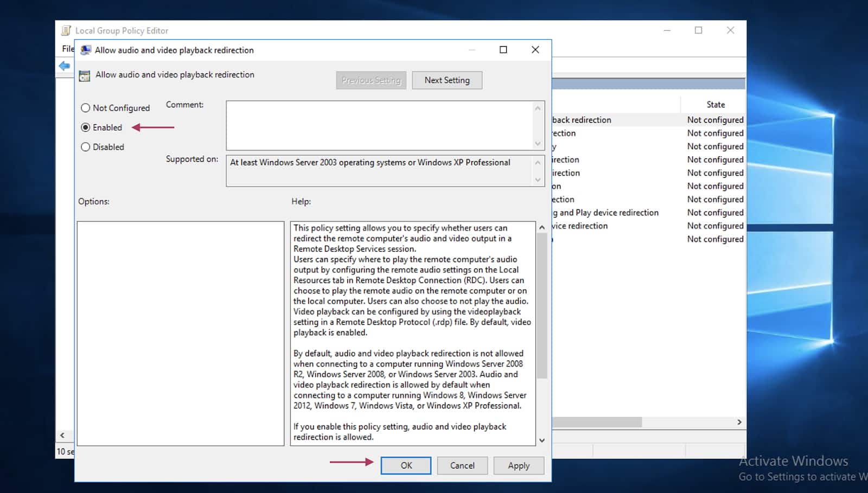Screen dimensions: 868x493
Task: Click the left scroll arrow in tree pane
Action: [x=62, y=435]
